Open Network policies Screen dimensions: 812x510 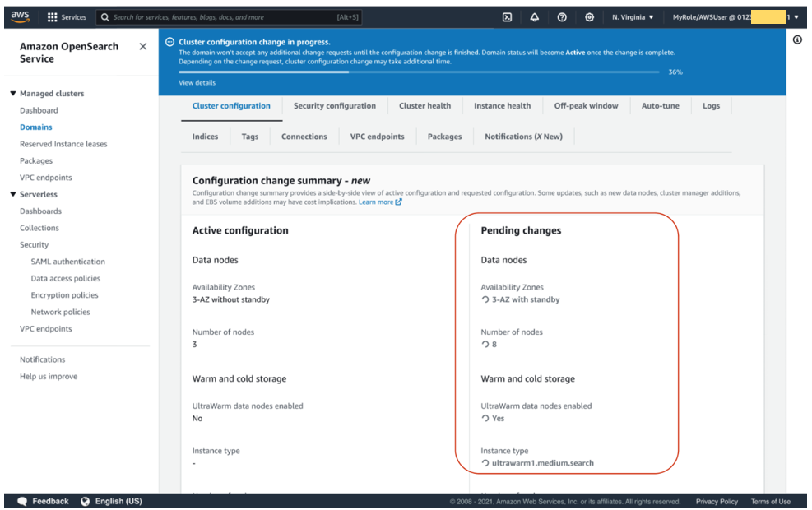pos(61,313)
